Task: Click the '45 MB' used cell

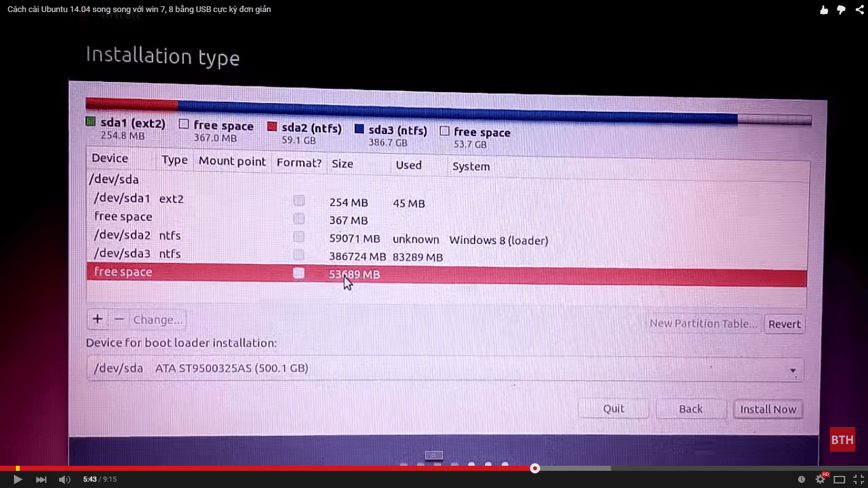Action: tap(409, 203)
